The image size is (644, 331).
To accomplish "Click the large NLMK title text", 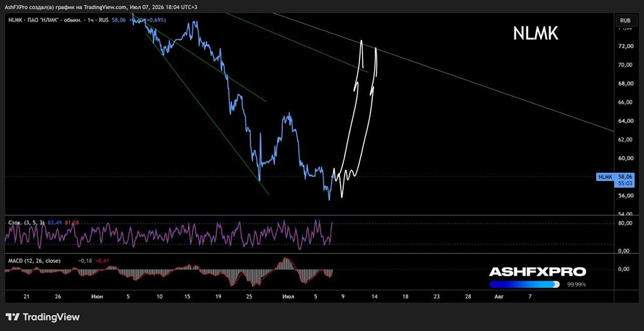I will (x=536, y=33).
